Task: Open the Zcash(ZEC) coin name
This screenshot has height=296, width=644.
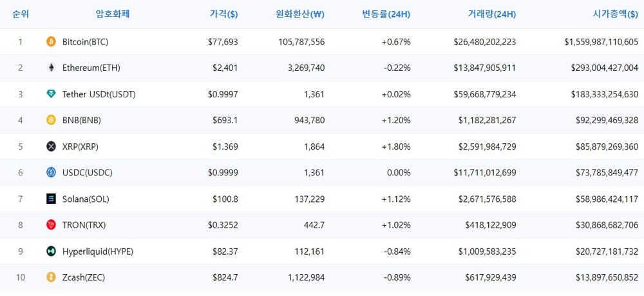Action: click(84, 277)
